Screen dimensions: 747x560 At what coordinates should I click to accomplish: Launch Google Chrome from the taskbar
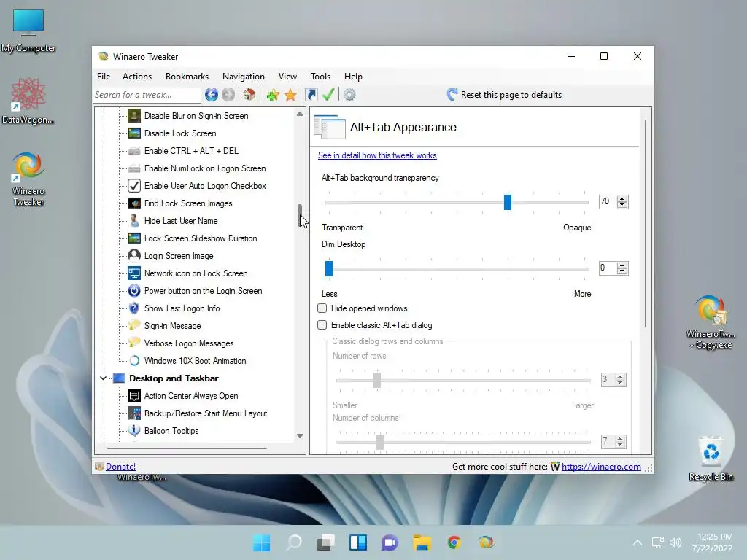[454, 542]
